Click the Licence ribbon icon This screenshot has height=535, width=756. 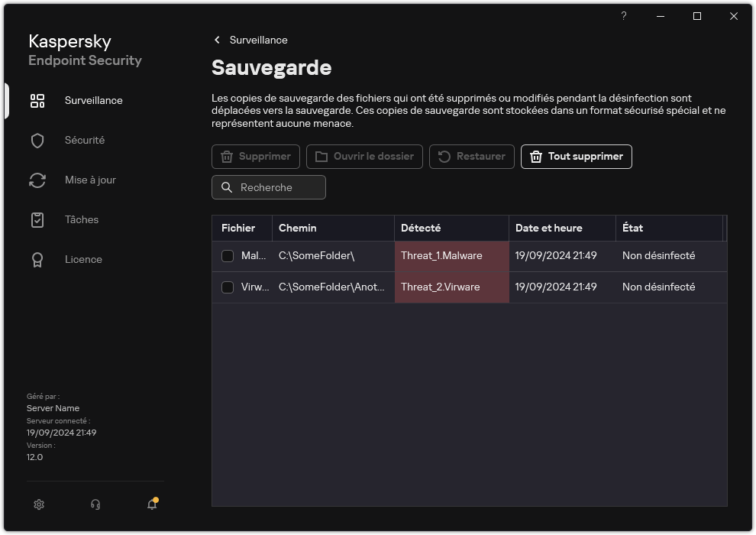tap(37, 260)
